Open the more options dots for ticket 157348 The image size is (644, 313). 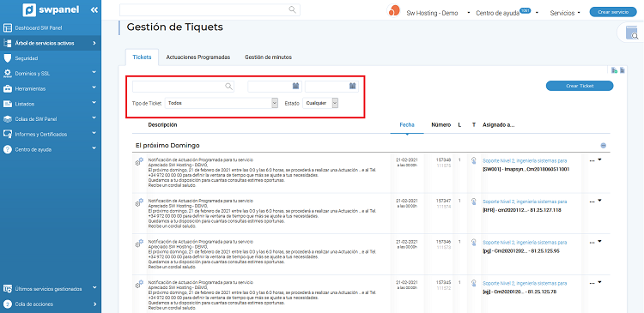point(592,161)
